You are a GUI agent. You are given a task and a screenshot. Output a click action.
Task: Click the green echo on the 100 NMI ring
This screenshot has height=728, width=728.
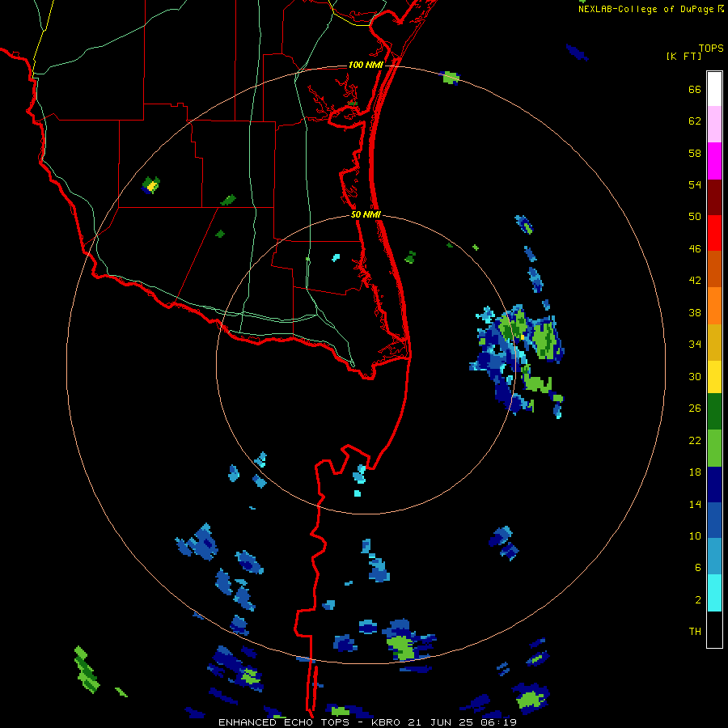[x=450, y=78]
